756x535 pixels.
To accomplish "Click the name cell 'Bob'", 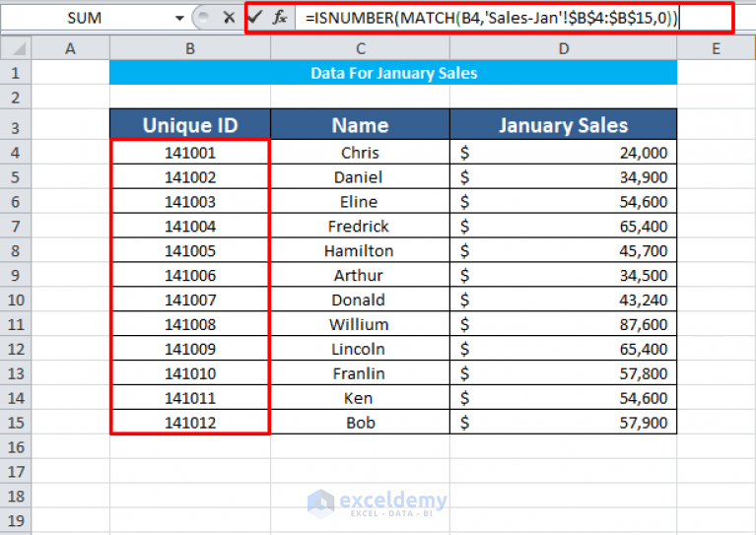I will 360,423.
